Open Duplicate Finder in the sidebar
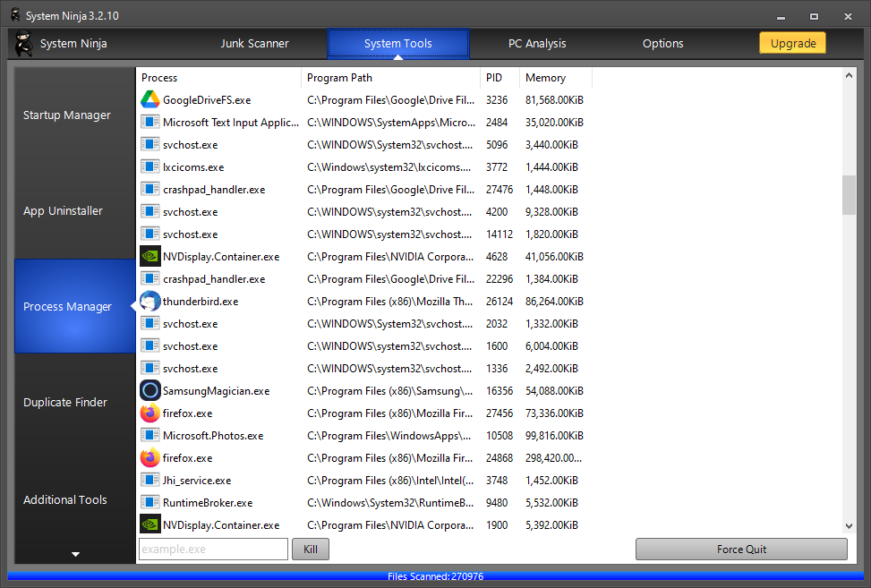871x588 pixels. [x=75, y=402]
